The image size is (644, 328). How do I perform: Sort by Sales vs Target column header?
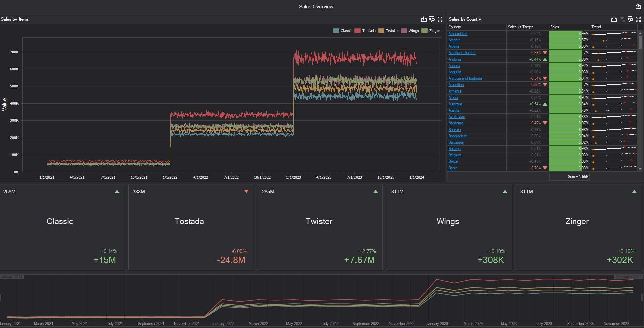(x=520, y=27)
